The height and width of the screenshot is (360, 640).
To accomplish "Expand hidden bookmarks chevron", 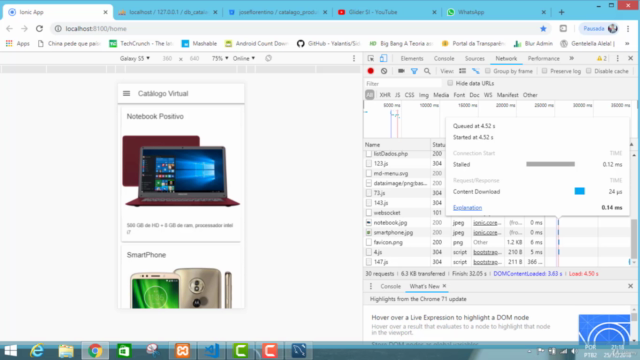I will (x=627, y=43).
